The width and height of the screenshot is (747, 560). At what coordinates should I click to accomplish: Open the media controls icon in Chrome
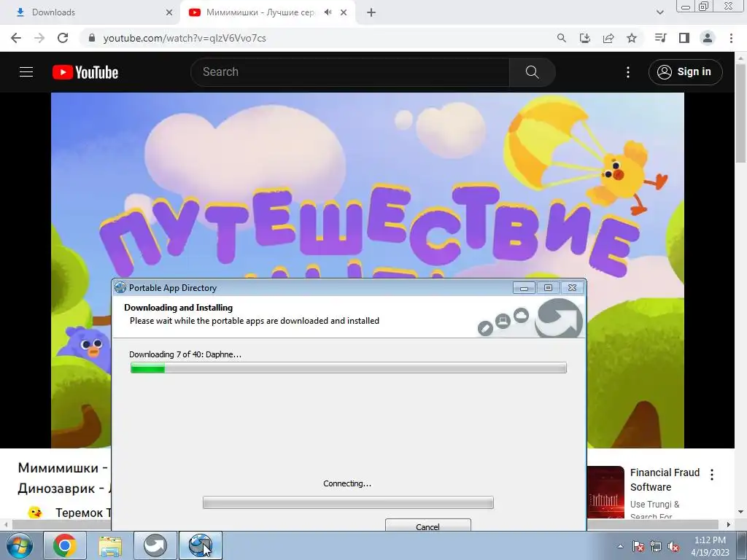coord(660,38)
